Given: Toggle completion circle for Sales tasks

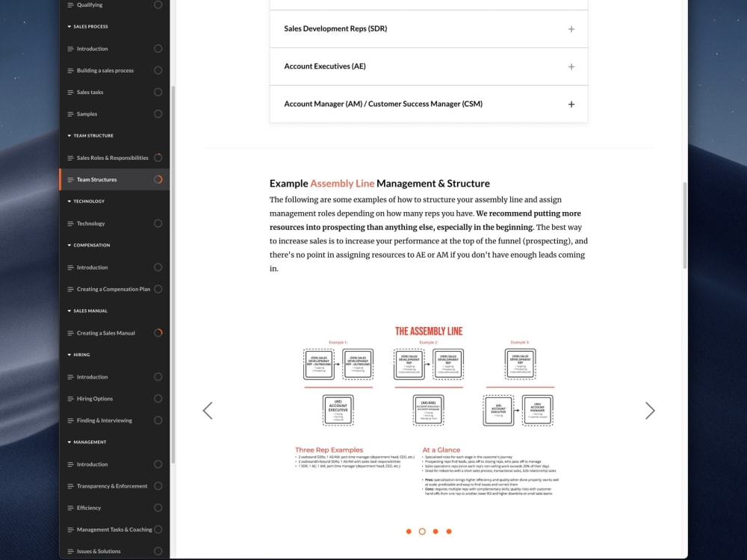Looking at the screenshot, I should [158, 93].
